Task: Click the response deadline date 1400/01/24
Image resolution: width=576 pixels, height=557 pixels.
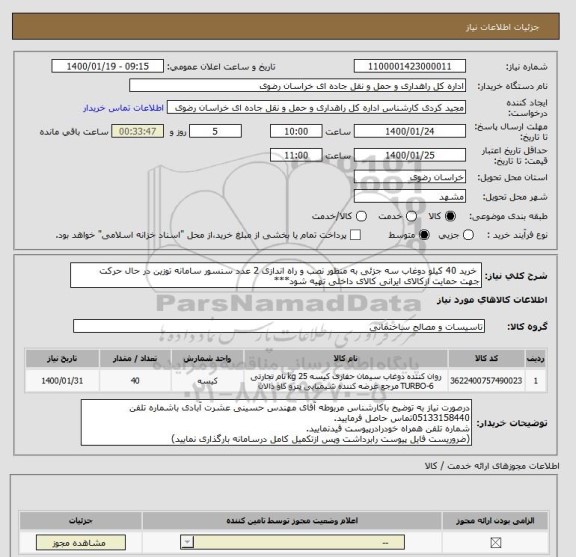Action: 410,132
